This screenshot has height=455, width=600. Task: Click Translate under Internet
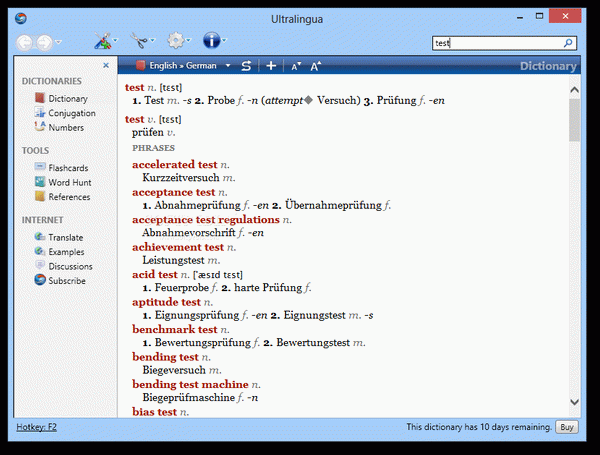[65, 238]
